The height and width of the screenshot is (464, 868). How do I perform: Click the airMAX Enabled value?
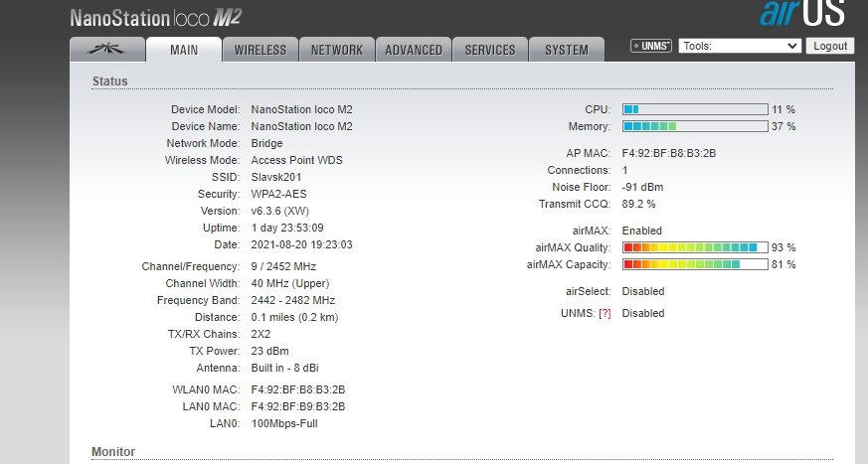[x=642, y=231]
